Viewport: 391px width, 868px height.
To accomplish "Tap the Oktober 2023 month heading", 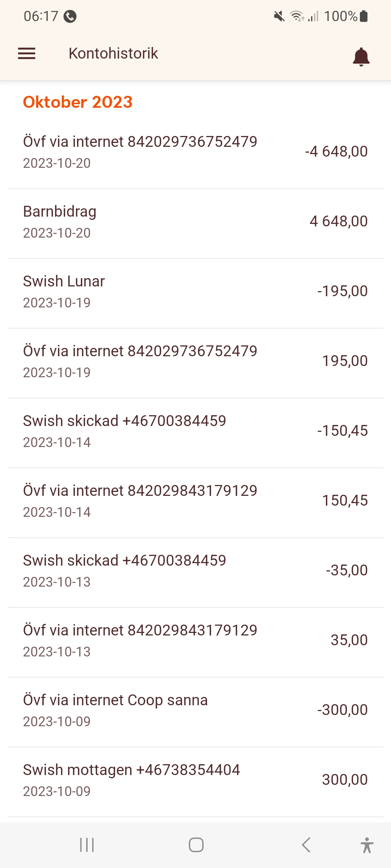I will point(78,102).
